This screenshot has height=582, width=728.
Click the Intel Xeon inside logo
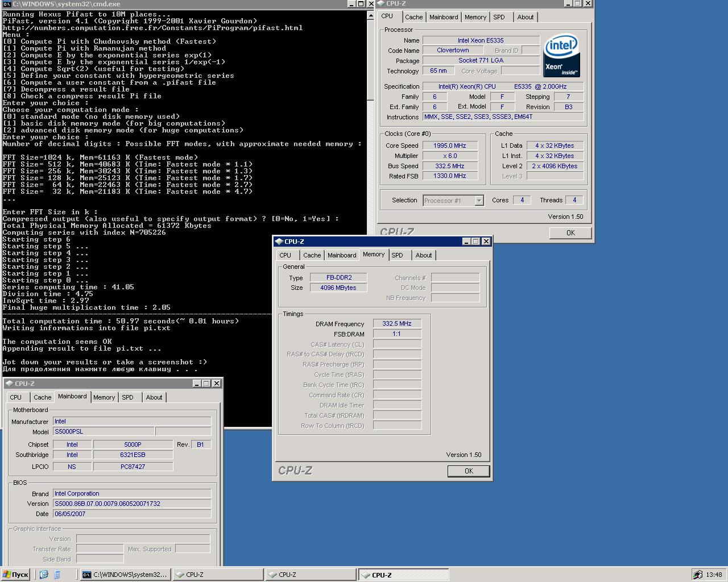(561, 56)
